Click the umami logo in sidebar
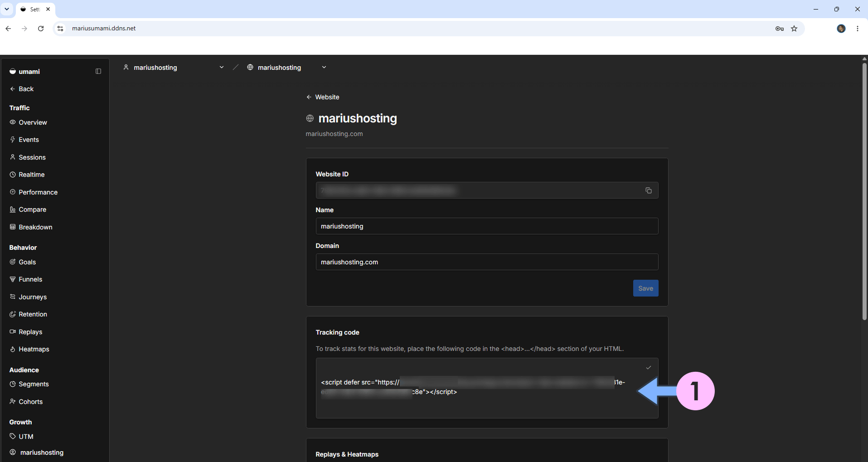The height and width of the screenshot is (462, 868). (24, 72)
